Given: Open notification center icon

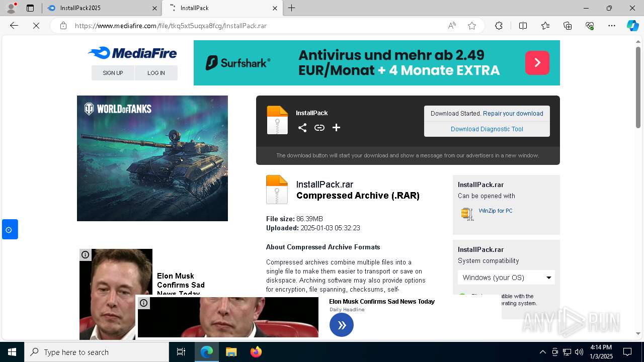Looking at the screenshot, I should pyautogui.click(x=627, y=352).
